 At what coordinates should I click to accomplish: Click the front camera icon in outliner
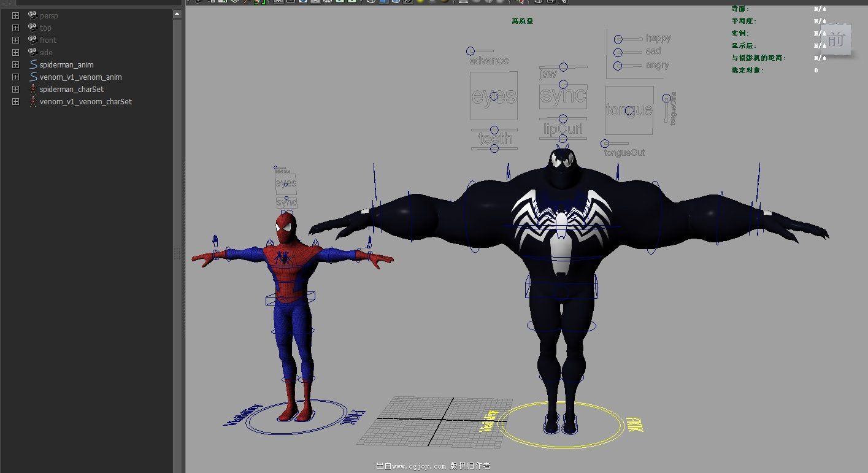[33, 40]
